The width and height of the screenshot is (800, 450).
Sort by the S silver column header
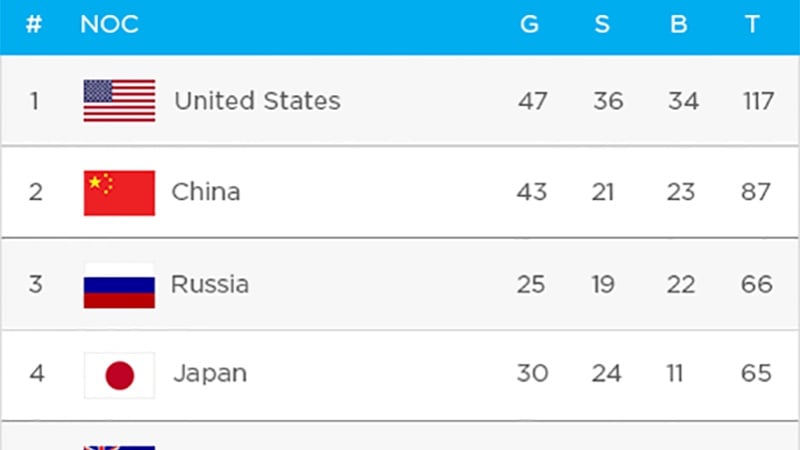pyautogui.click(x=602, y=25)
